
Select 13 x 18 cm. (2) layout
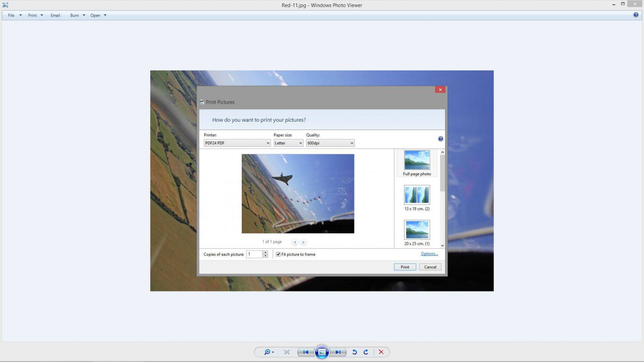click(417, 198)
